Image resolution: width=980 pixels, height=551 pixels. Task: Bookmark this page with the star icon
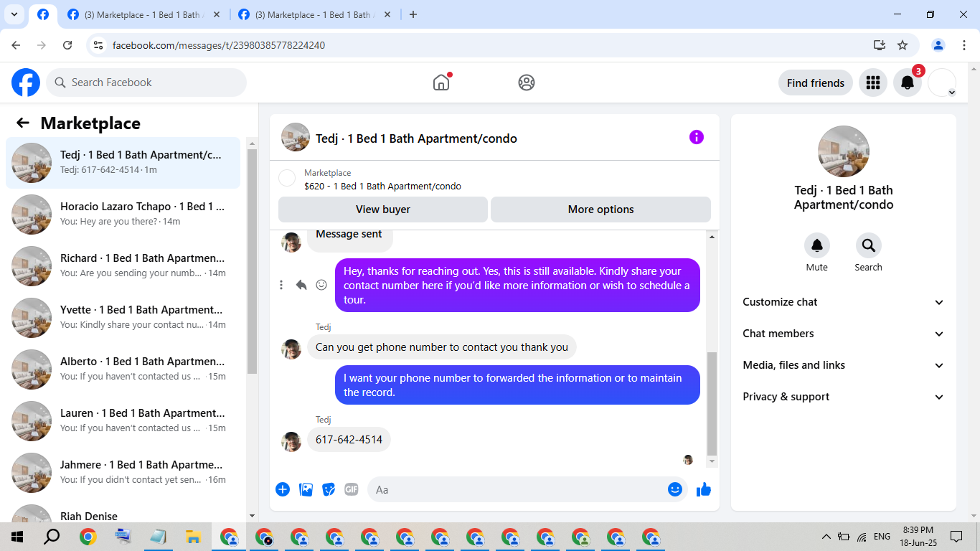point(903,45)
